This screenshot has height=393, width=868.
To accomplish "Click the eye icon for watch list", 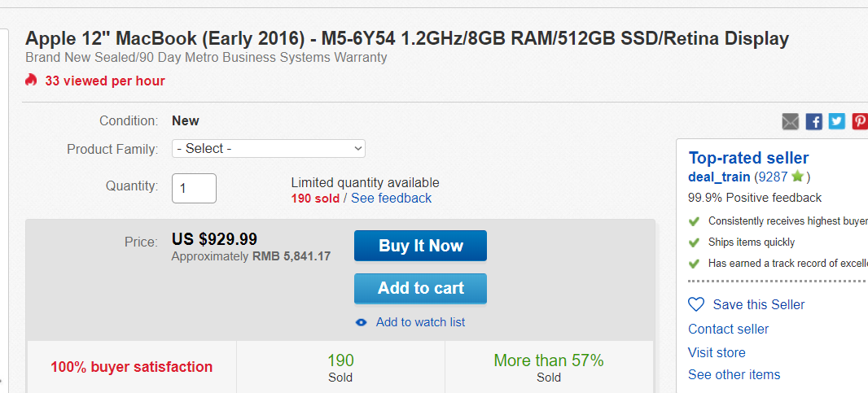I will 362,322.
